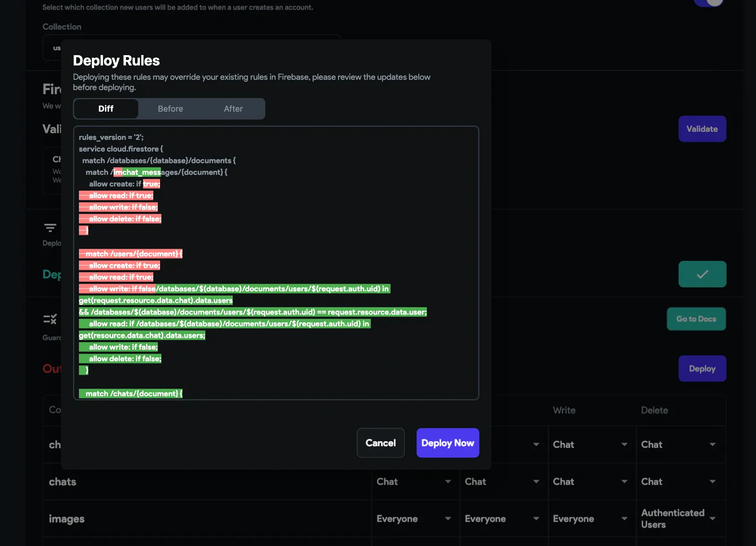This screenshot has width=756, height=546.
Task: Click the guard rules checklist icon
Action: pyautogui.click(x=50, y=319)
